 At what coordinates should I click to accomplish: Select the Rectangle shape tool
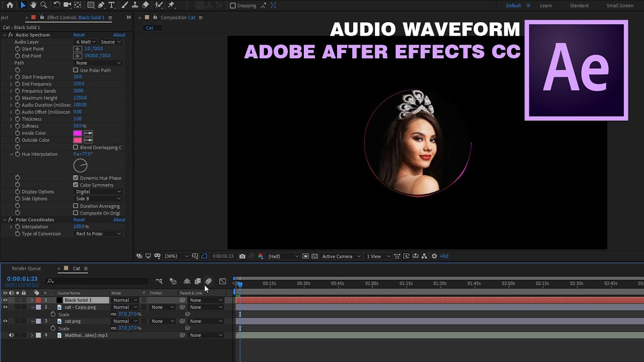coord(91,5)
